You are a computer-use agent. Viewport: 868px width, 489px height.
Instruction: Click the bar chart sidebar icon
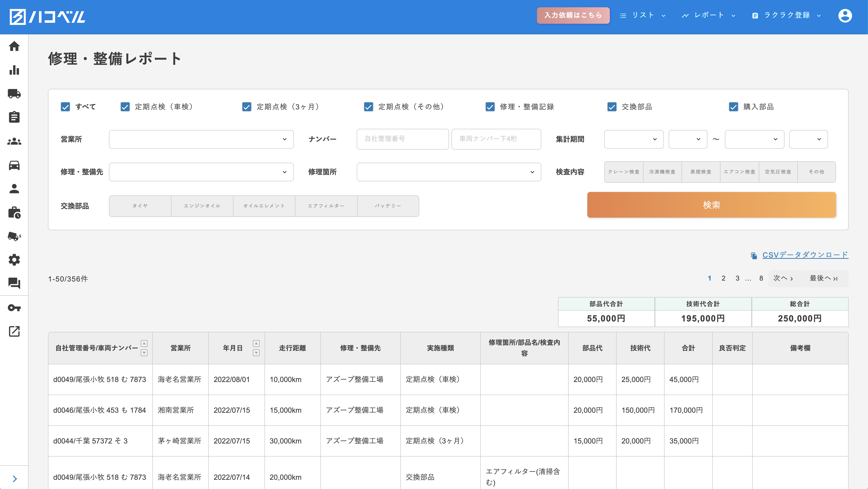(14, 70)
